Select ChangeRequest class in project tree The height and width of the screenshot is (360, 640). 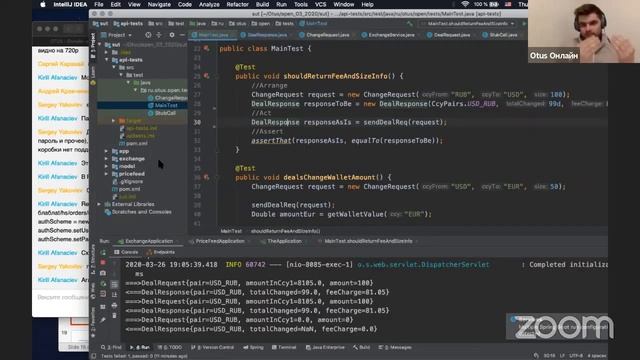[x=167, y=98]
